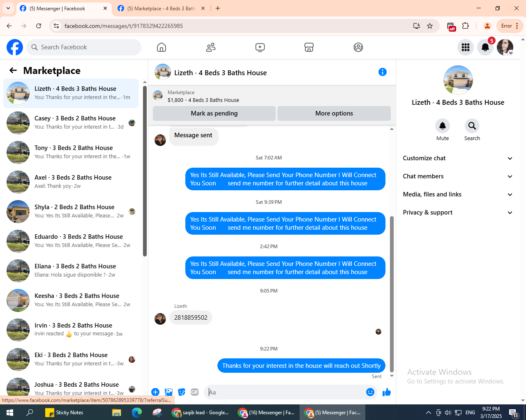Expand the Chat members section
The width and height of the screenshot is (526, 420).
click(x=458, y=176)
